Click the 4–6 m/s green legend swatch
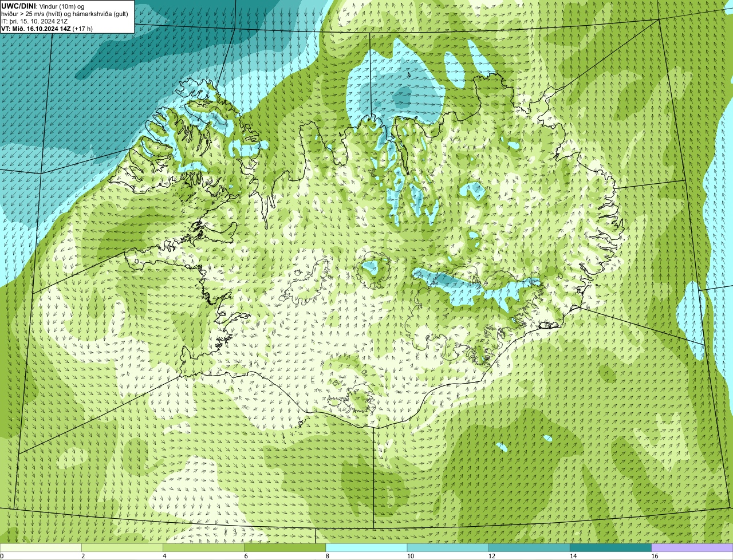The image size is (733, 560). click(x=203, y=547)
